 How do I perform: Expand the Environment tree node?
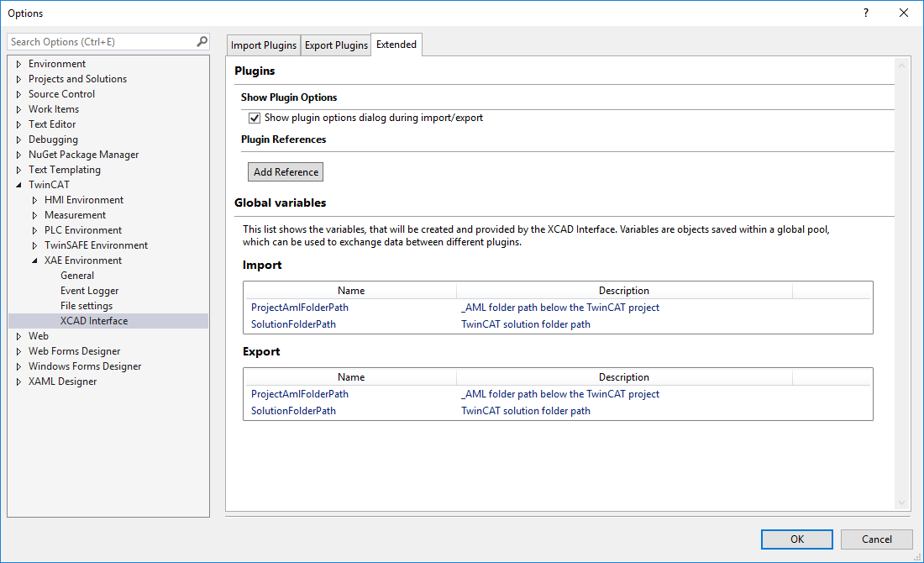click(18, 64)
